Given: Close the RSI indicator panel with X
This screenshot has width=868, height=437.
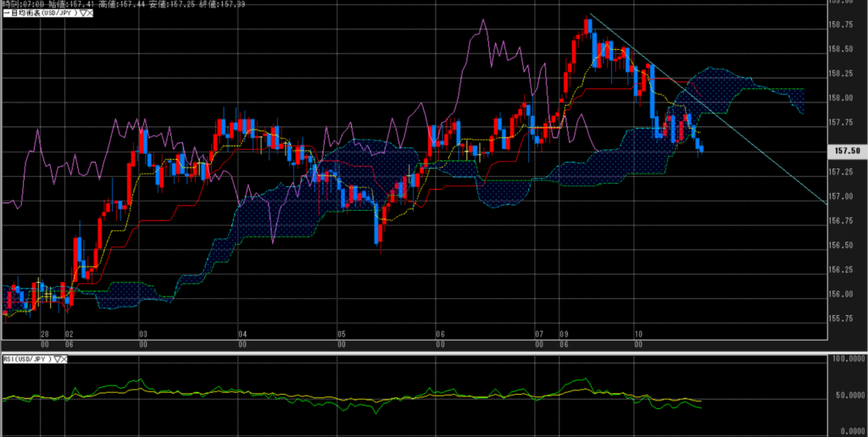Looking at the screenshot, I should 66,359.
